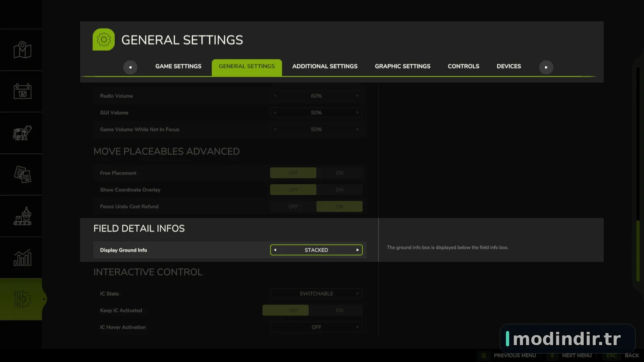Open the animals cow sidebar icon
Screen dimensions: 644x362
coord(22,133)
